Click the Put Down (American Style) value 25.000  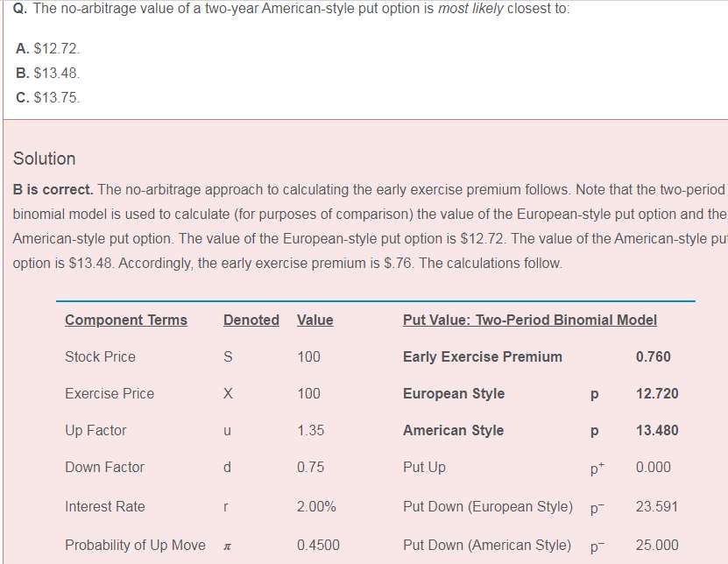point(657,545)
